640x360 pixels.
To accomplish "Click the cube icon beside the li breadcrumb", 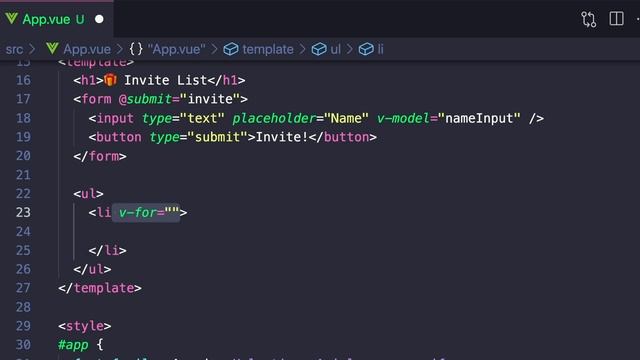I will [x=366, y=49].
